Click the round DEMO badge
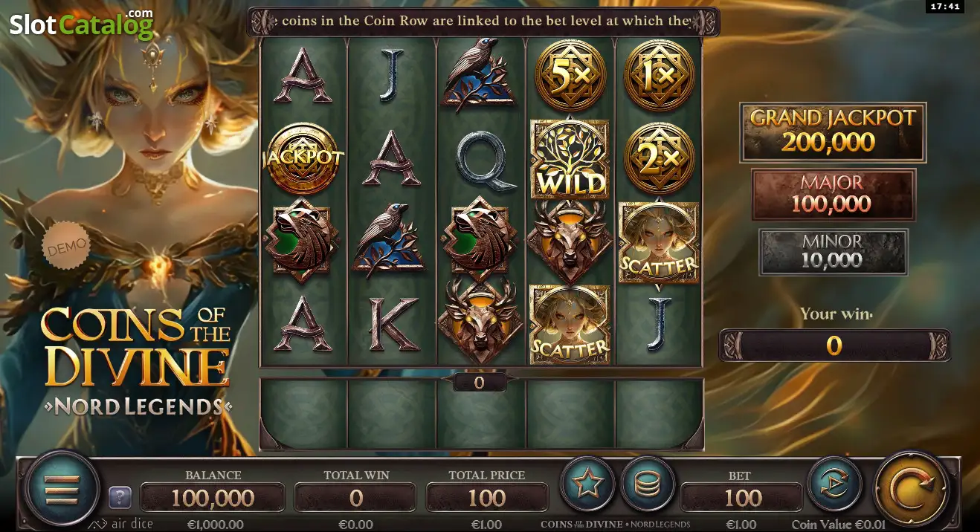This screenshot has height=532, width=980. pyautogui.click(x=65, y=244)
